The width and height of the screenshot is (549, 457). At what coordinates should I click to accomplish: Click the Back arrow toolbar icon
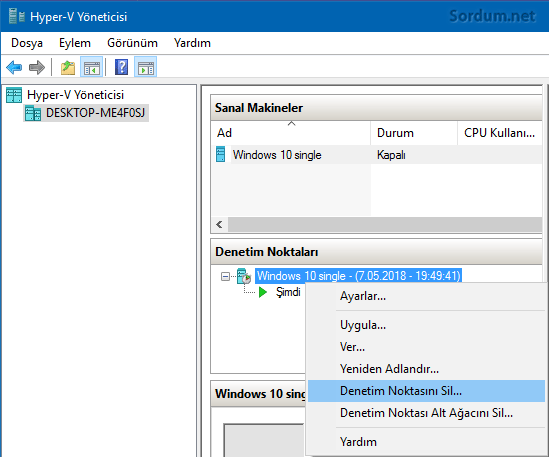point(14,67)
